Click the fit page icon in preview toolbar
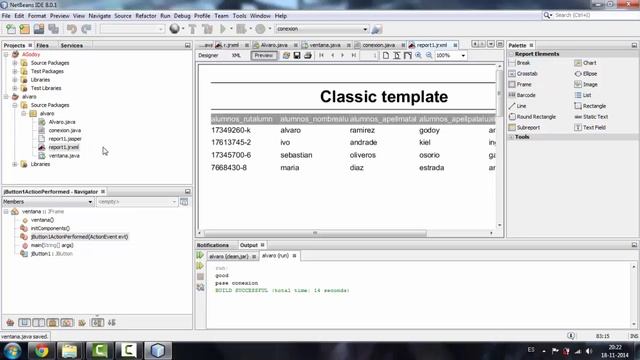This screenshot has height=360, width=640. tap(397, 55)
